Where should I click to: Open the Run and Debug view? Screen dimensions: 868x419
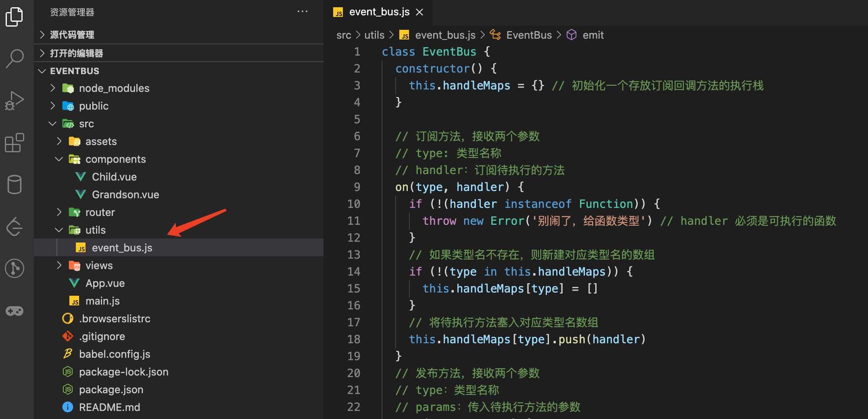[x=15, y=101]
